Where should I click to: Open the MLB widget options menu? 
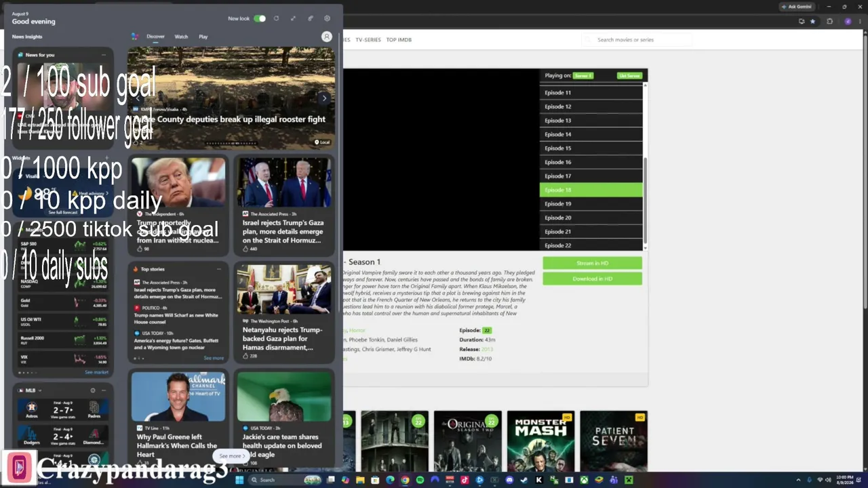pos(104,390)
